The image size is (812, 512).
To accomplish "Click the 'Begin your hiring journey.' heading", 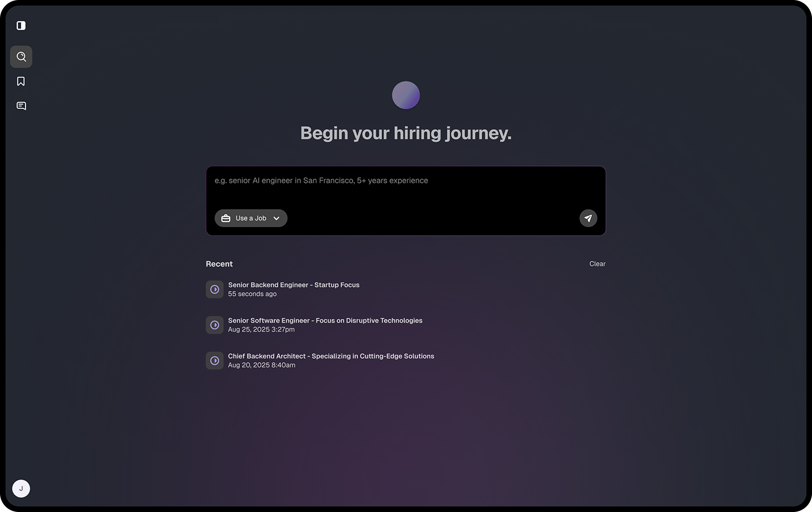I will pyautogui.click(x=406, y=133).
